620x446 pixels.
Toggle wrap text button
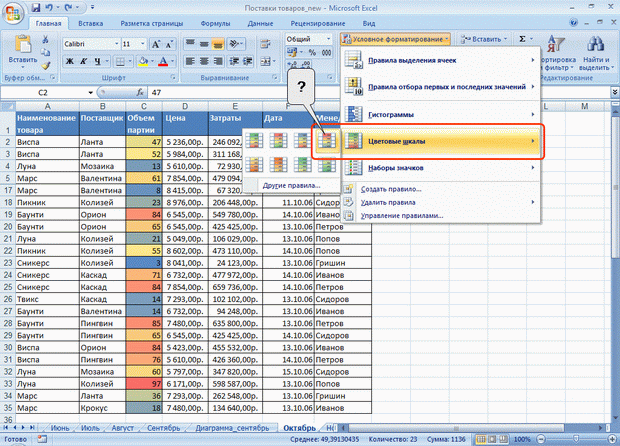coord(265,44)
